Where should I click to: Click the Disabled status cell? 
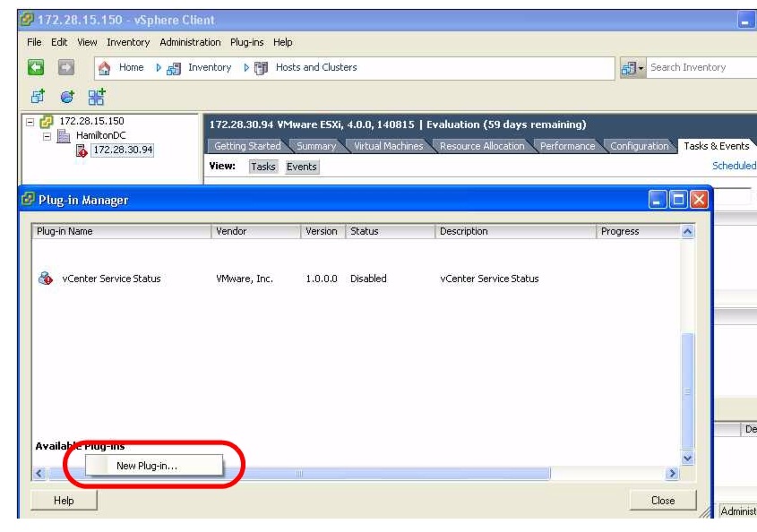[368, 279]
